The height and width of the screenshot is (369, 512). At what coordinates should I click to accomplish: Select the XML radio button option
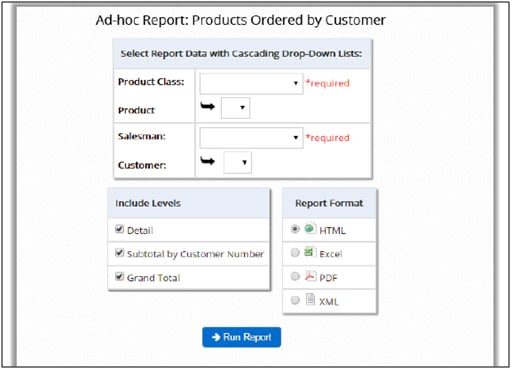(x=295, y=300)
